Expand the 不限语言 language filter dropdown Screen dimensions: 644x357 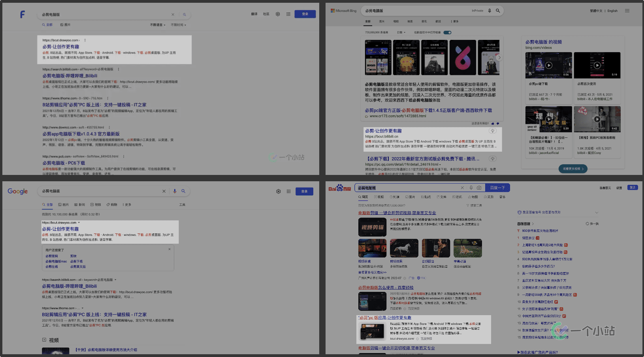157,25
